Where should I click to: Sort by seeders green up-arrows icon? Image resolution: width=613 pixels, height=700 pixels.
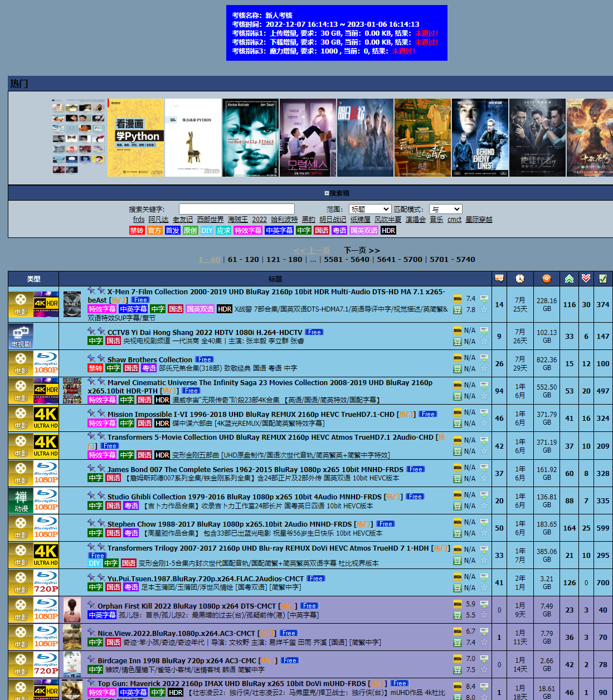569,278
